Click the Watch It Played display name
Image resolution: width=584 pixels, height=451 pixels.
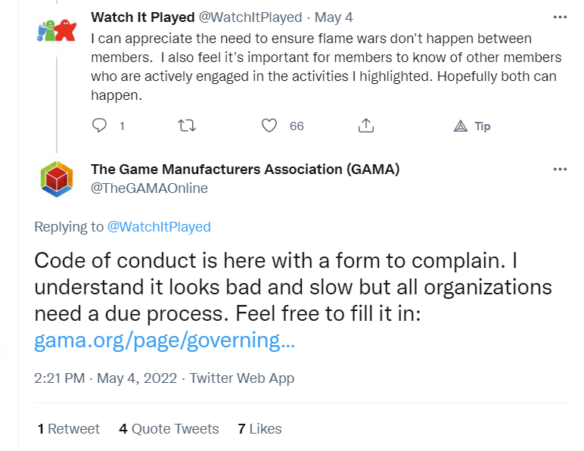tap(143, 17)
